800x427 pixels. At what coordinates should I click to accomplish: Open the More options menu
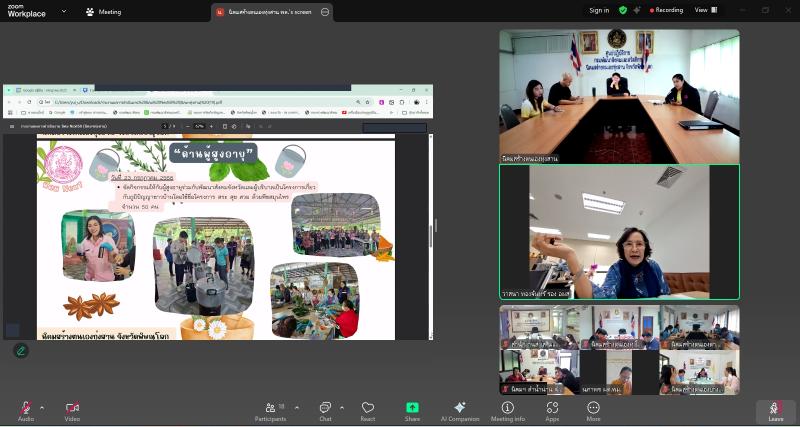point(593,411)
